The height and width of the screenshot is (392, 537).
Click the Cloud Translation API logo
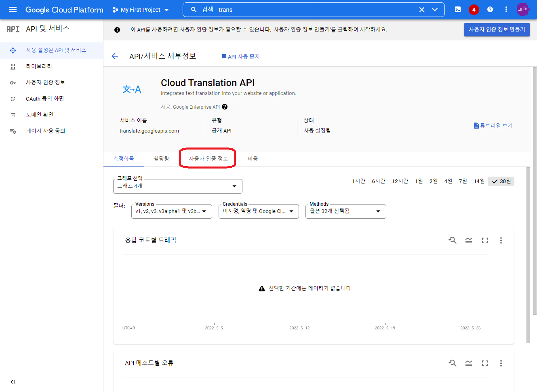132,89
